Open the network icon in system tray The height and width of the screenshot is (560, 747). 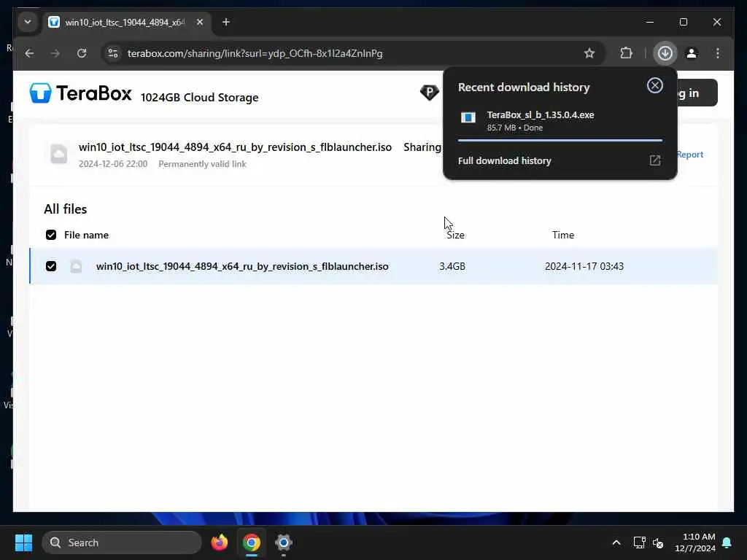tap(639, 542)
